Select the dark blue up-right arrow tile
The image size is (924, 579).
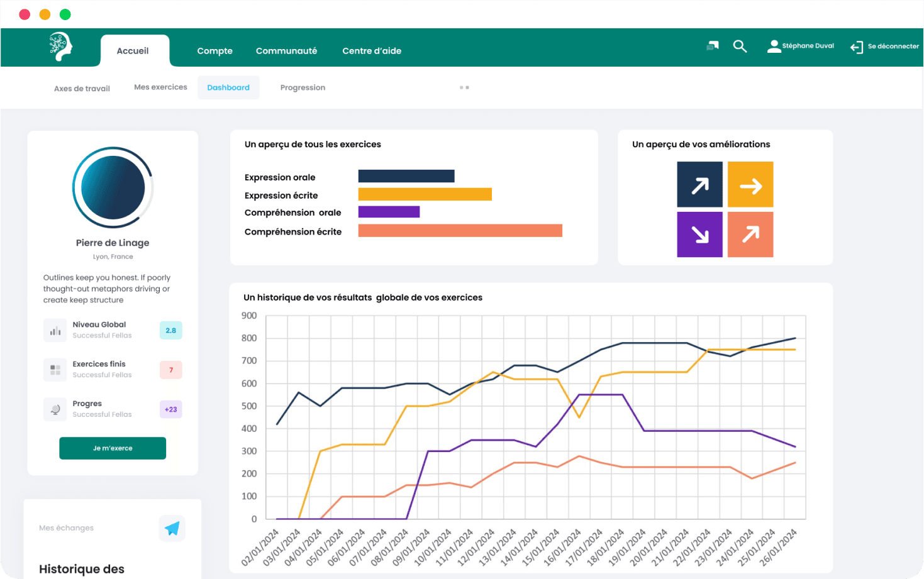pyautogui.click(x=699, y=185)
